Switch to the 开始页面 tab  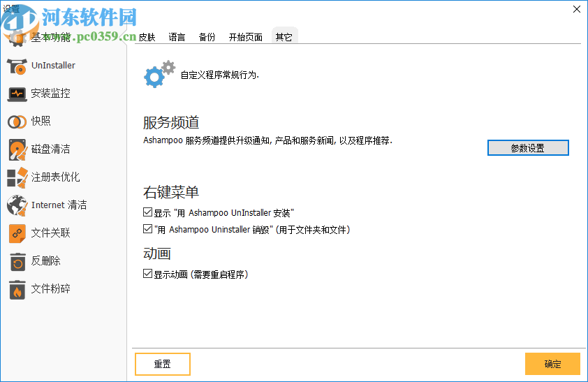point(246,37)
